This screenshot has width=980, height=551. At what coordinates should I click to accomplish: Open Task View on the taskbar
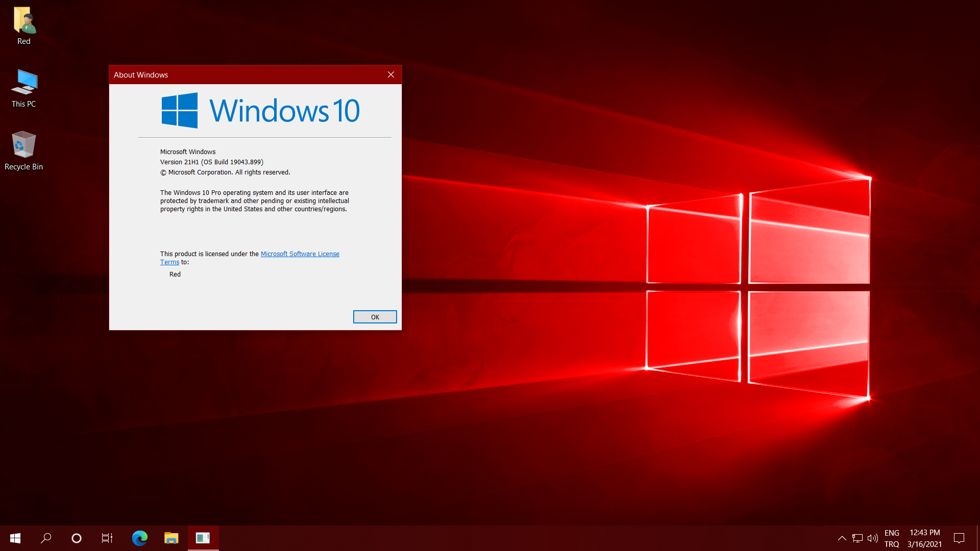point(107,538)
